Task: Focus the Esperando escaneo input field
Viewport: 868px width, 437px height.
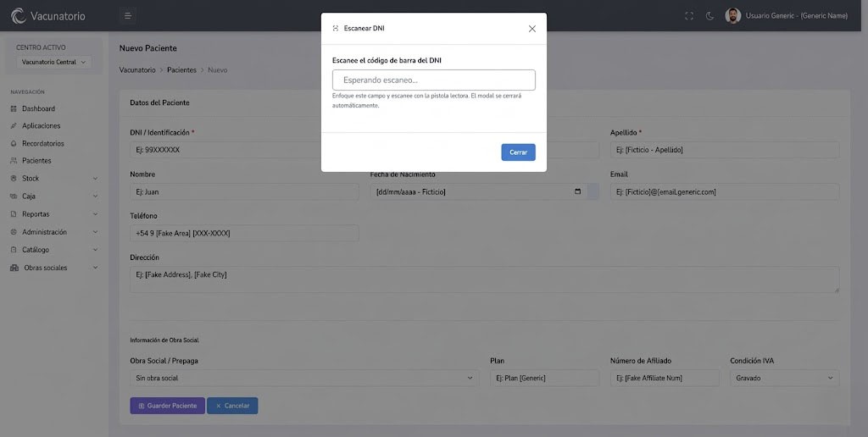Action: point(433,80)
